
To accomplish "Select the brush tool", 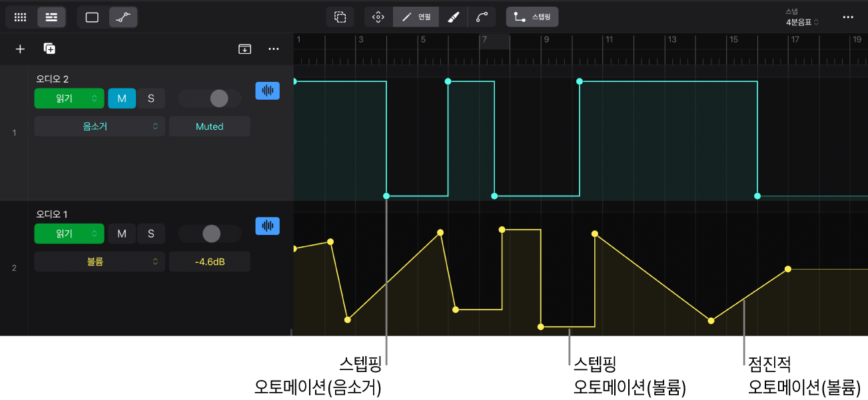I will click(453, 17).
